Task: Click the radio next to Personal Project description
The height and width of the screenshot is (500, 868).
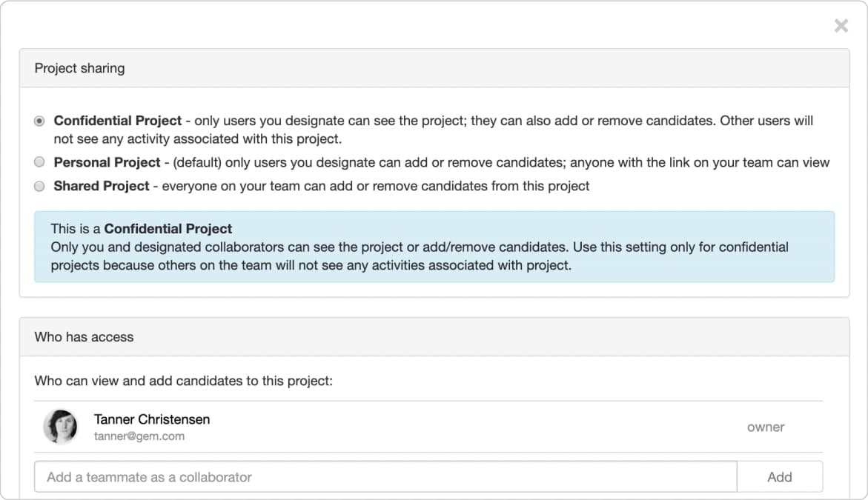Action: pyautogui.click(x=39, y=161)
